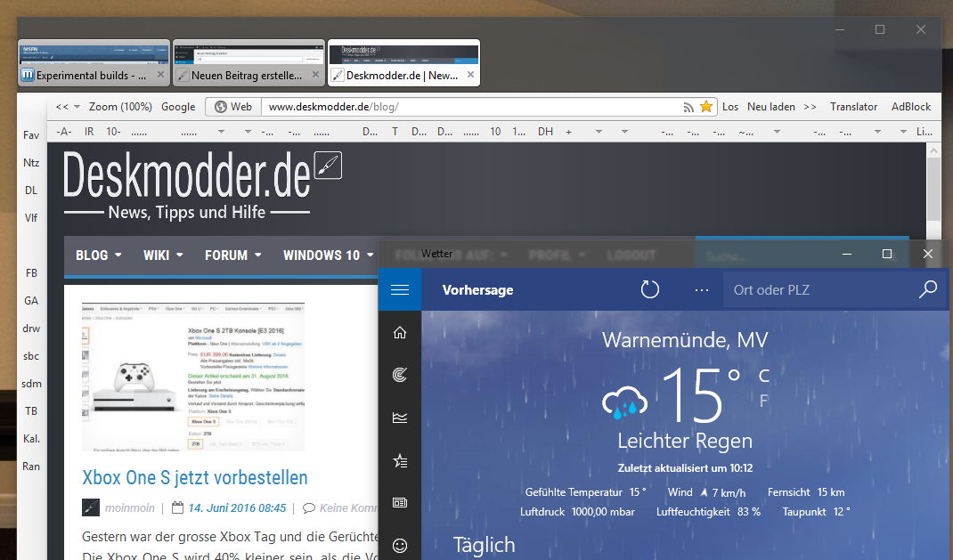Click the calendar icon beside the post date

point(177,507)
